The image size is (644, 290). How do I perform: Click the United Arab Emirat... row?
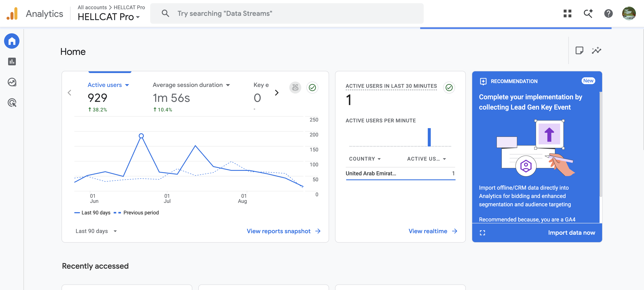click(400, 173)
